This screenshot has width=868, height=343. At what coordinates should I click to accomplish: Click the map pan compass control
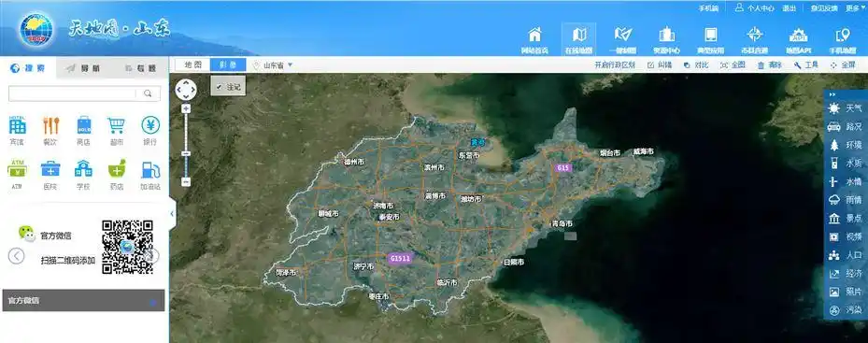(186, 90)
